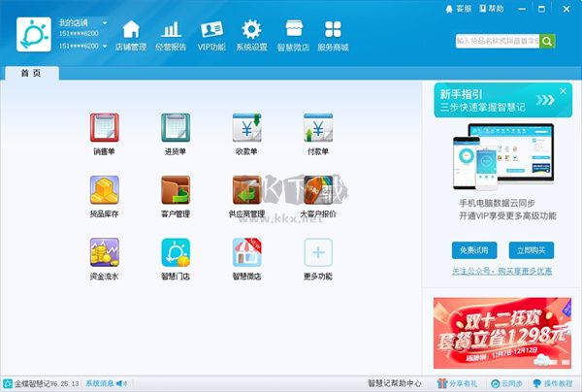Open the 双十二狂欢 promotion banner

[502, 333]
